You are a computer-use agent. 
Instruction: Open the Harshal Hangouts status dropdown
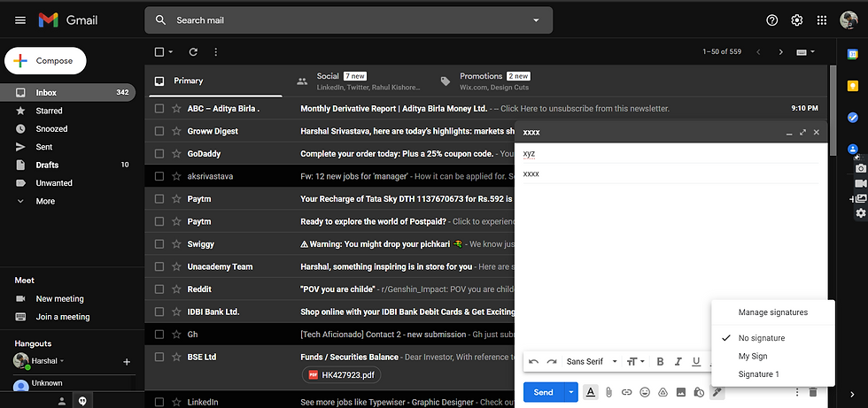click(62, 361)
